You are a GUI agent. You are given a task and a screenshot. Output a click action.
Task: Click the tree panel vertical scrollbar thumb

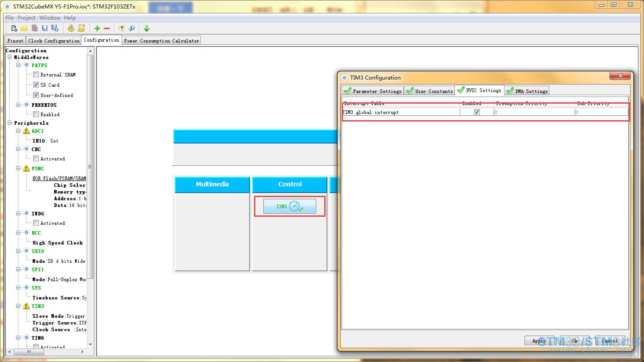(x=90, y=167)
